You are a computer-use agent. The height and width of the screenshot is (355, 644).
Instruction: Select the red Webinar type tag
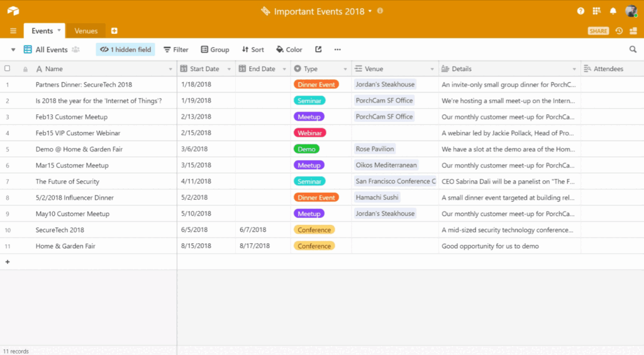pyautogui.click(x=309, y=133)
